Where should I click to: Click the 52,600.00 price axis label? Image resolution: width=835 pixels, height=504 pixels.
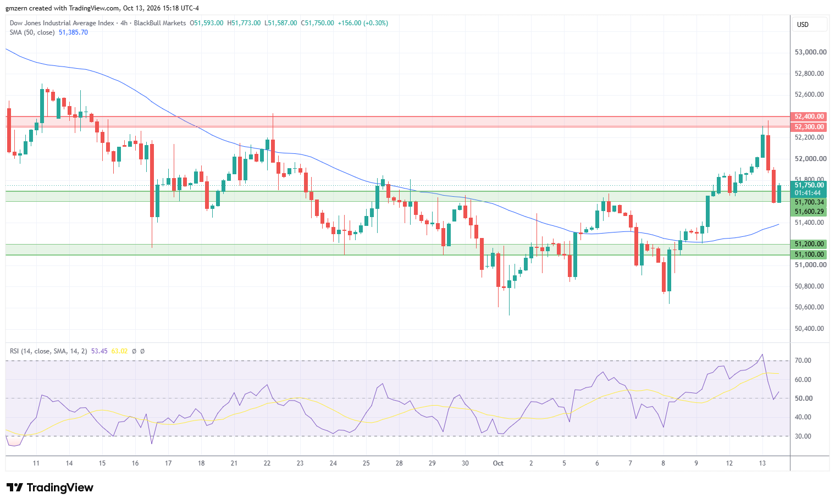pos(810,95)
